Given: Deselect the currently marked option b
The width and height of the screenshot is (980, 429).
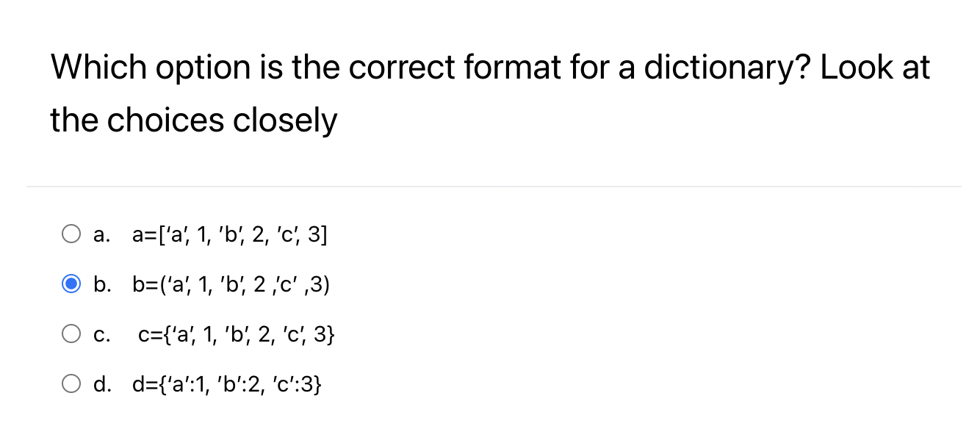Looking at the screenshot, I should (x=71, y=284).
